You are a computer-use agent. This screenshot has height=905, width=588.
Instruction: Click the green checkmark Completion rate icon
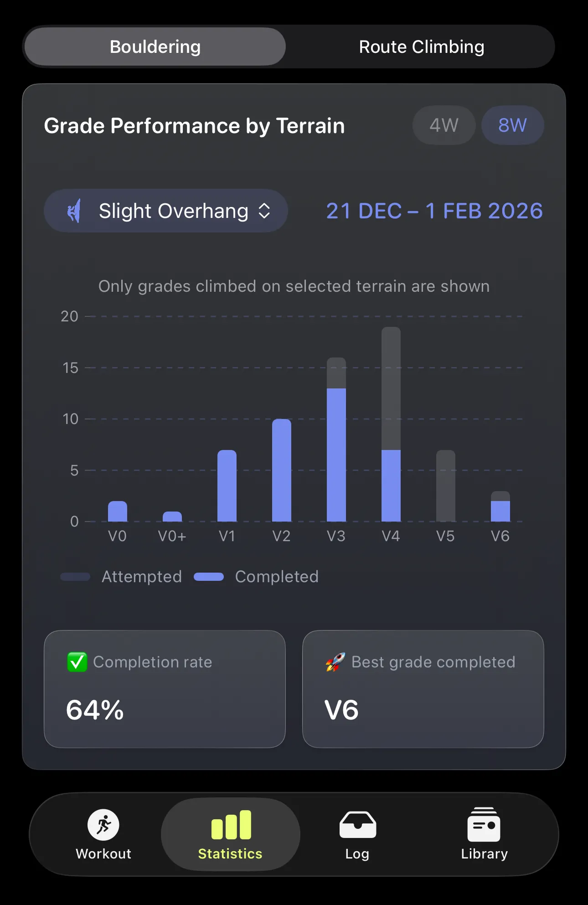click(x=77, y=662)
